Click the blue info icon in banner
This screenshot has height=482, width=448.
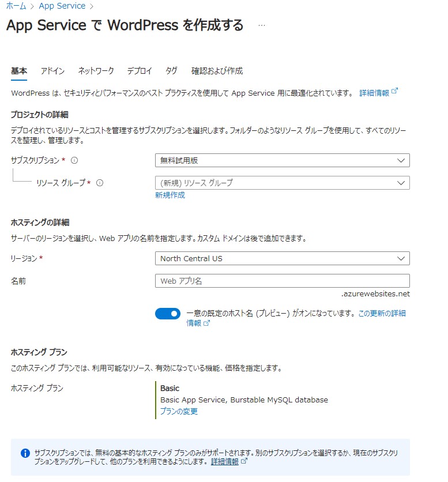[25, 453]
